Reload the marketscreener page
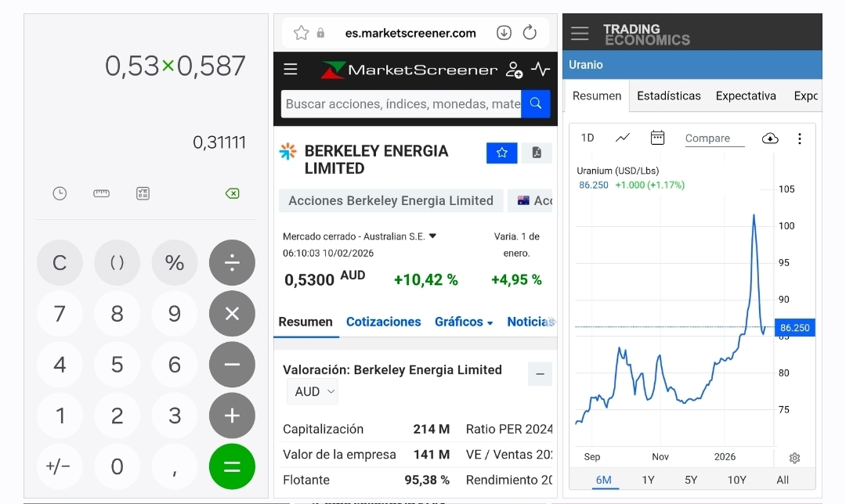The image size is (846, 504). (530, 33)
